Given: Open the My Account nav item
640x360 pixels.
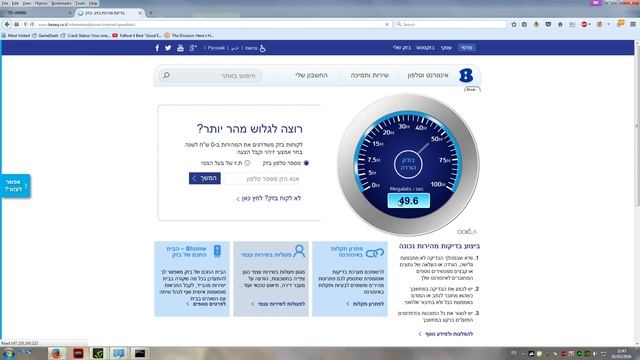Looking at the screenshot, I should click(x=311, y=76).
